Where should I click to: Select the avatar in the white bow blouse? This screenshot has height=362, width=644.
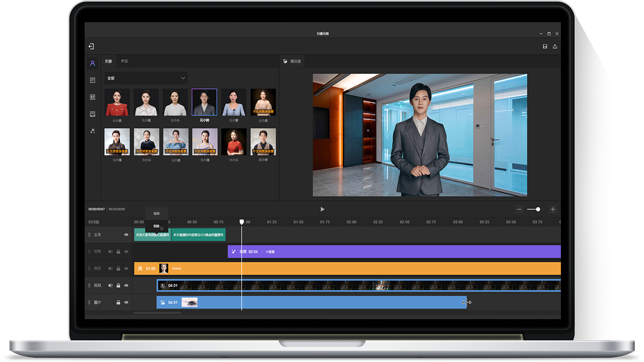(x=146, y=102)
